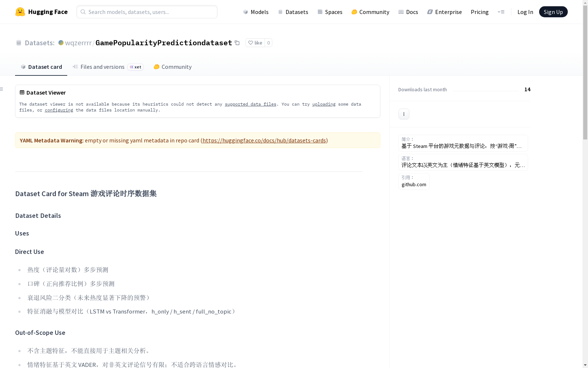Open the uploading link
Screen dimensions: 588x368
coord(324,104)
